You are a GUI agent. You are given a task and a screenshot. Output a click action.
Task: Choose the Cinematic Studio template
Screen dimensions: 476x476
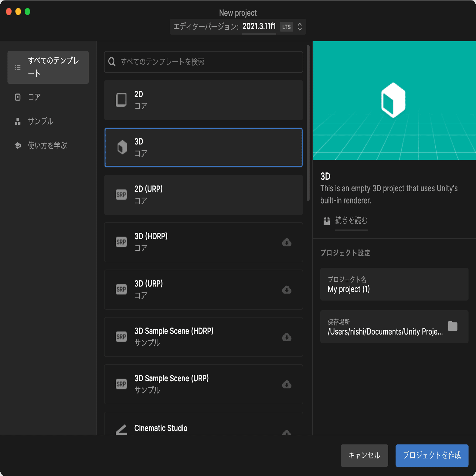(203, 424)
